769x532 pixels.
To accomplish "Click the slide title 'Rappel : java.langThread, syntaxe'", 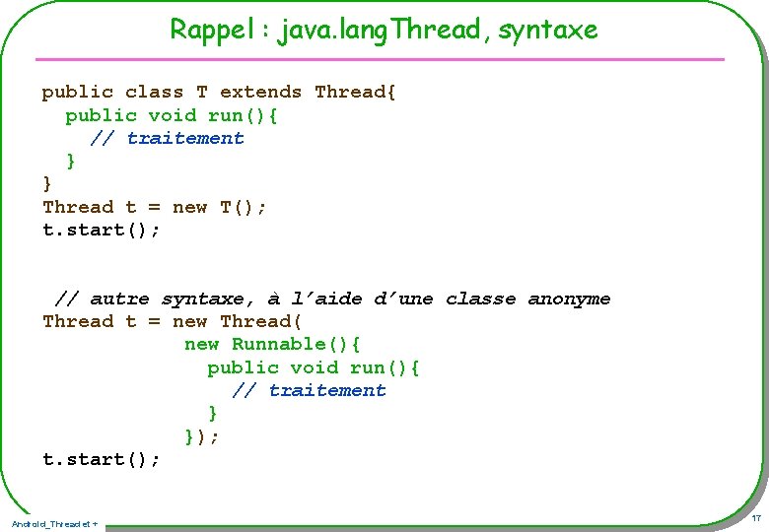I will coord(384,30).
